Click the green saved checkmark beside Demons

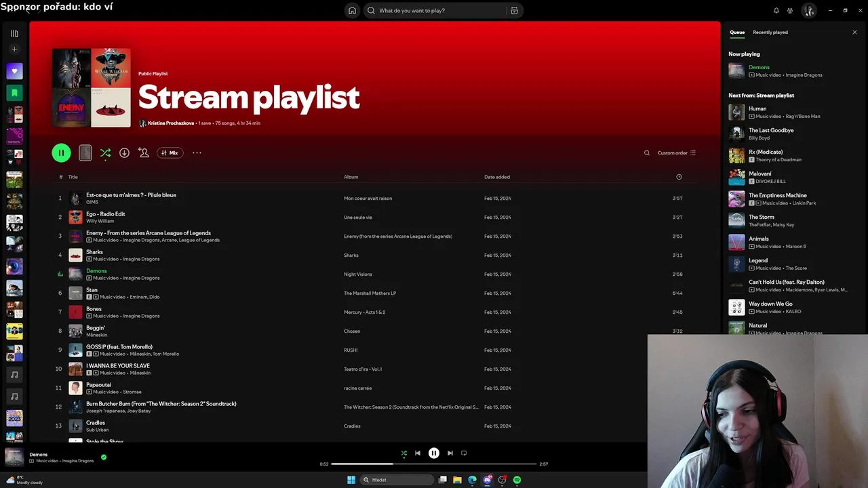click(x=104, y=457)
